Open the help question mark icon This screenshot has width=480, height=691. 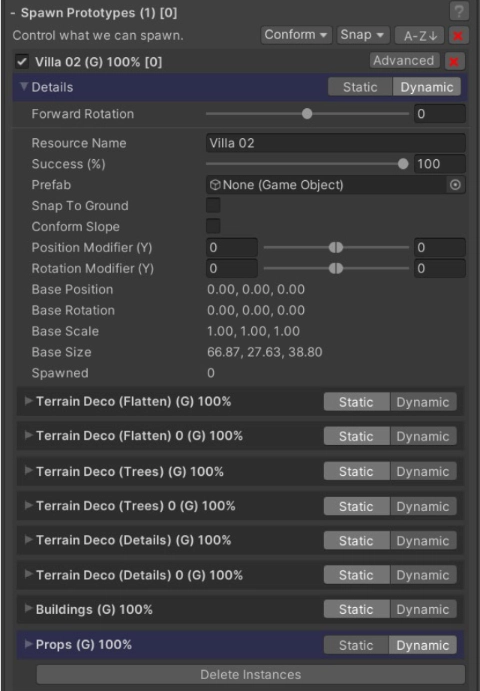pyautogui.click(x=459, y=11)
